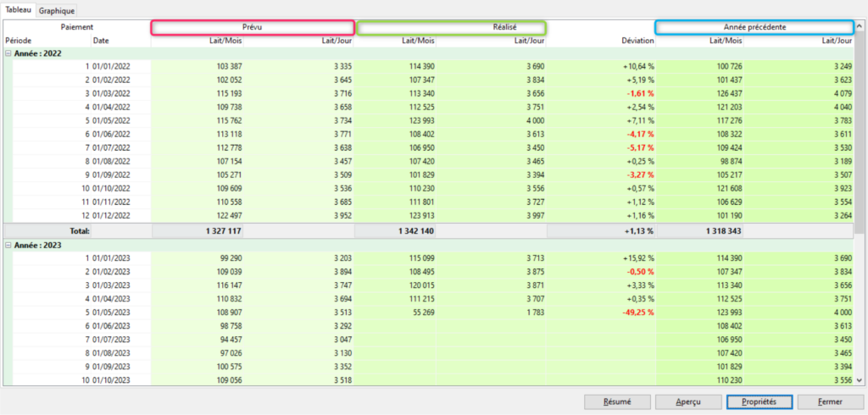The image size is (868, 415).
Task: Click the scrollbar up arrow
Action: (x=859, y=26)
